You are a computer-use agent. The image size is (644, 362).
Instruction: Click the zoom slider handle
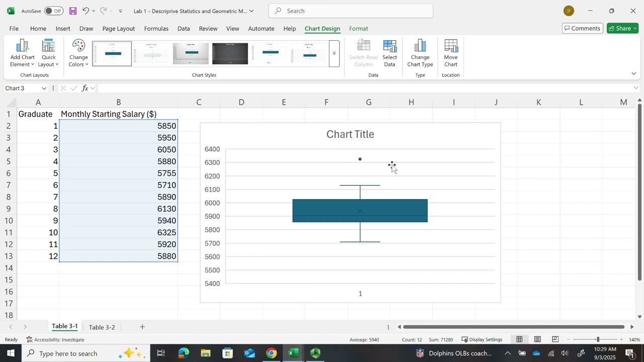pos(598,339)
